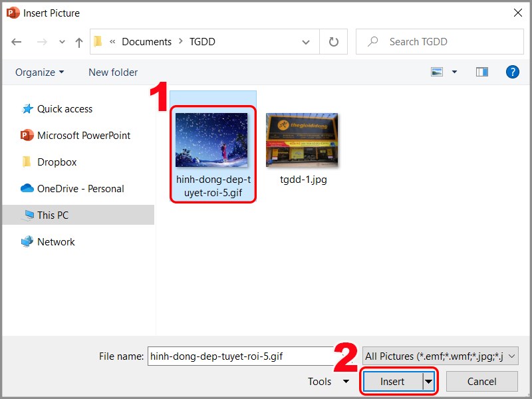This screenshot has width=532, height=399.
Task: Navigate back with the back arrow
Action: click(x=17, y=41)
